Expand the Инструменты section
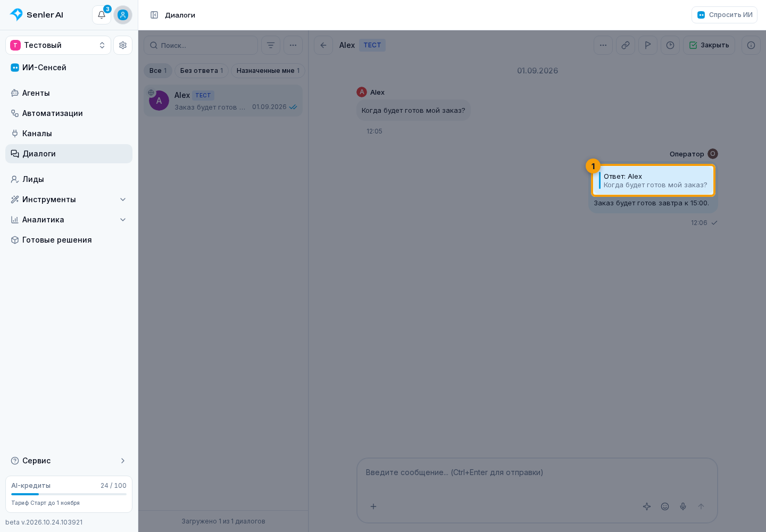The image size is (766, 532). (69, 199)
